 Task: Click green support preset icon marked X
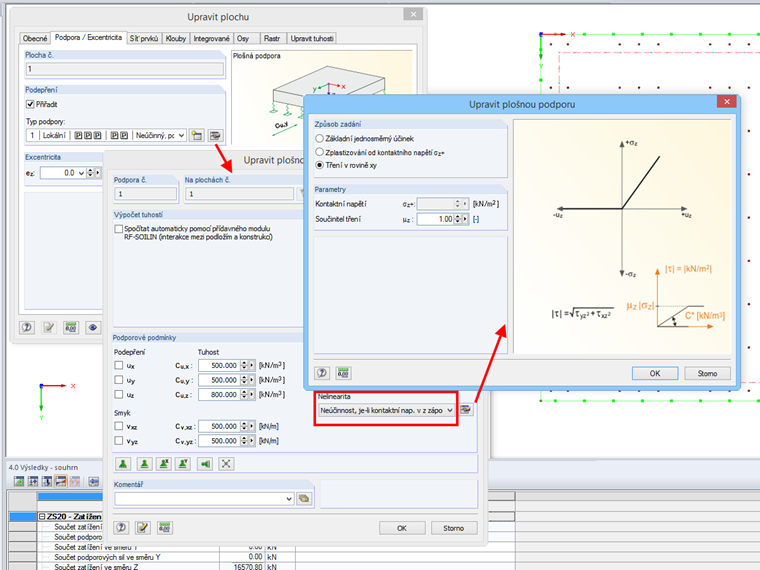(164, 464)
